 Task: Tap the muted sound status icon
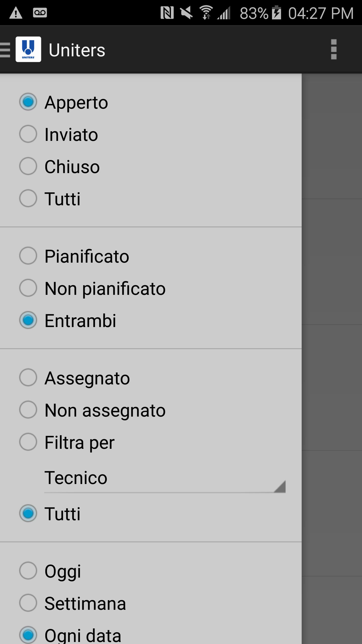187,13
